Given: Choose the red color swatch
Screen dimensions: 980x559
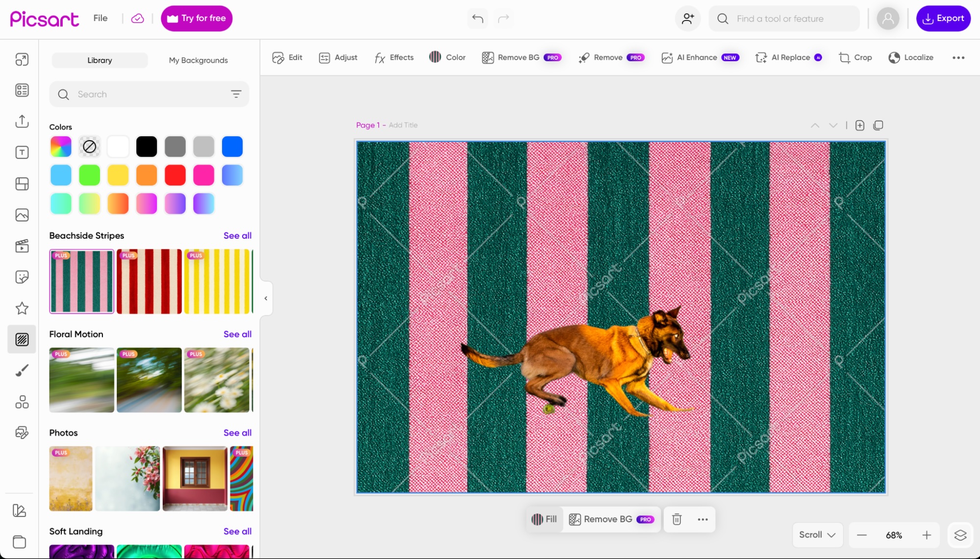Looking at the screenshot, I should pos(175,175).
